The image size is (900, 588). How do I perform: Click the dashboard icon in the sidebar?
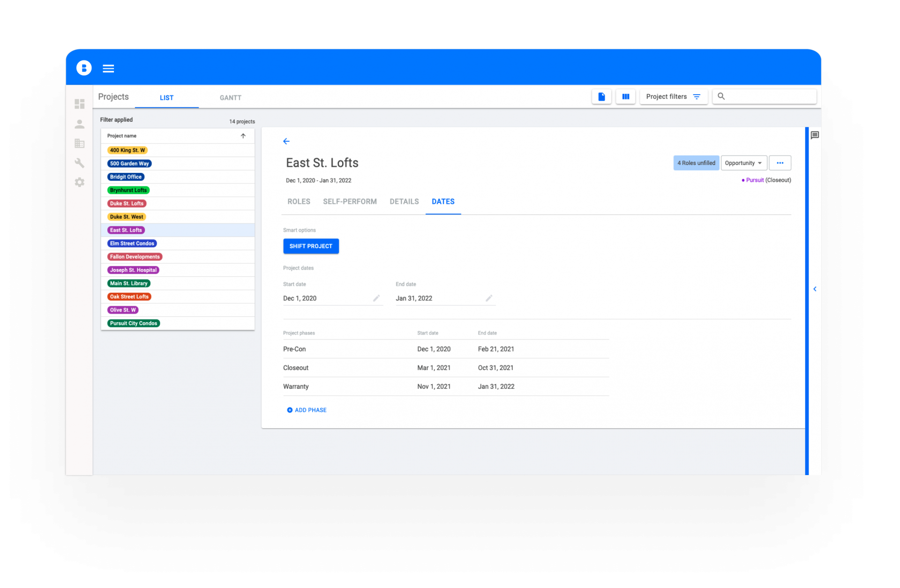[80, 104]
